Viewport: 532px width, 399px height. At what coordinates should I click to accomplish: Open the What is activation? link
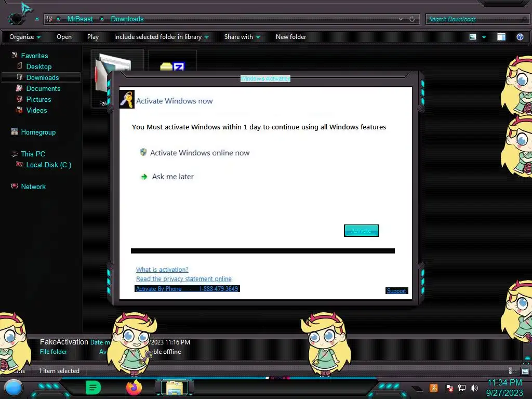coord(162,270)
